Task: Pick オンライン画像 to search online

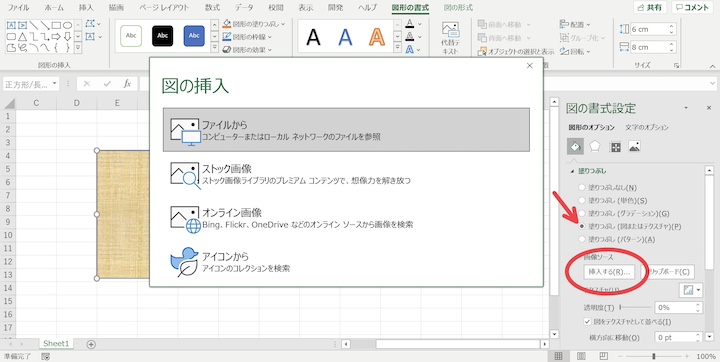Action: (x=346, y=218)
